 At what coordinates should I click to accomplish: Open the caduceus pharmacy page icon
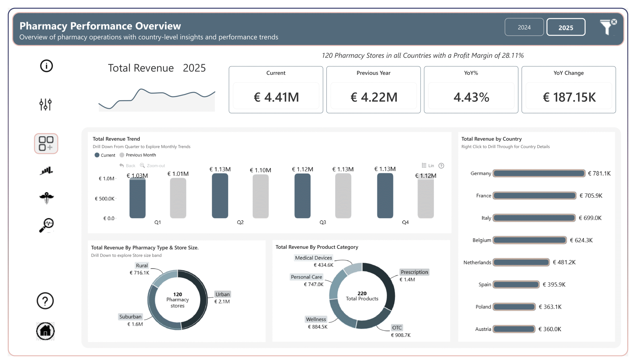(x=46, y=198)
